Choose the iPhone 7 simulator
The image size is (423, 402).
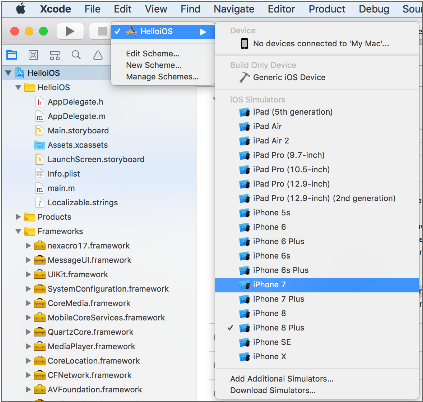317,285
